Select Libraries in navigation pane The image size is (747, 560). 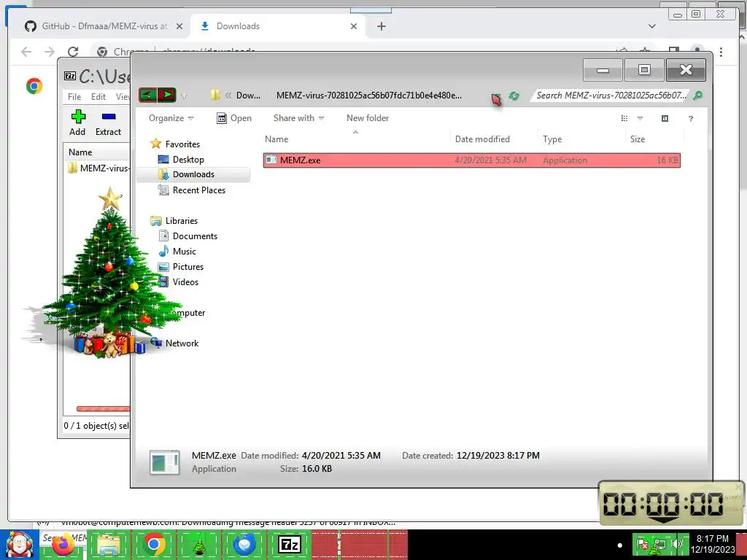pos(174,220)
